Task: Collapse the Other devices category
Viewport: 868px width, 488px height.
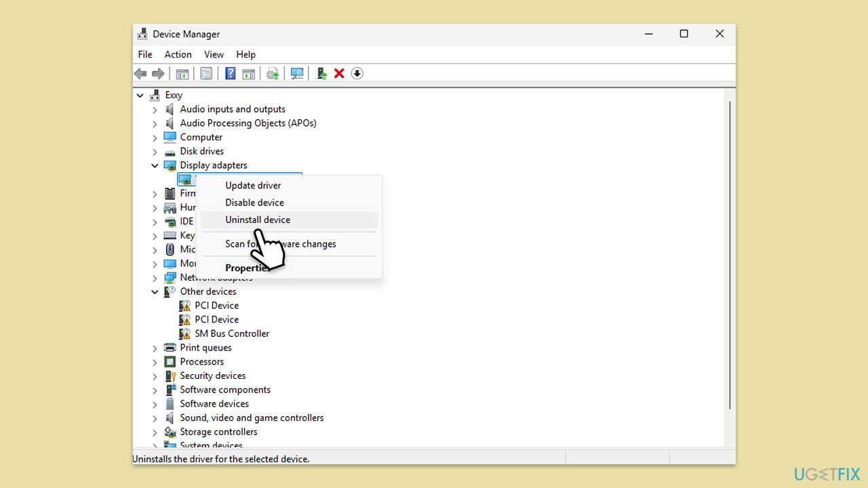Action: (x=155, y=291)
